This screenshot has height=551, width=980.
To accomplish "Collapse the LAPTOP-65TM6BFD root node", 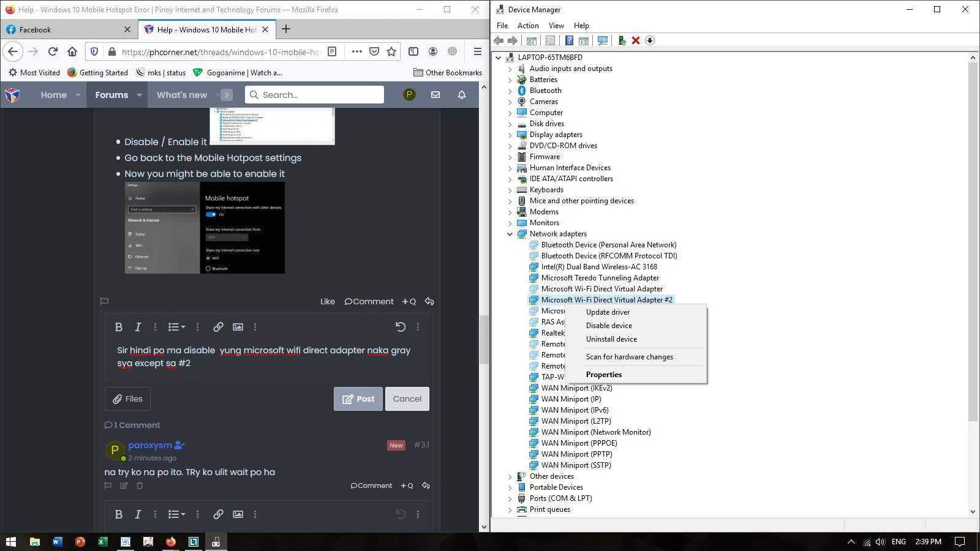I will click(499, 58).
